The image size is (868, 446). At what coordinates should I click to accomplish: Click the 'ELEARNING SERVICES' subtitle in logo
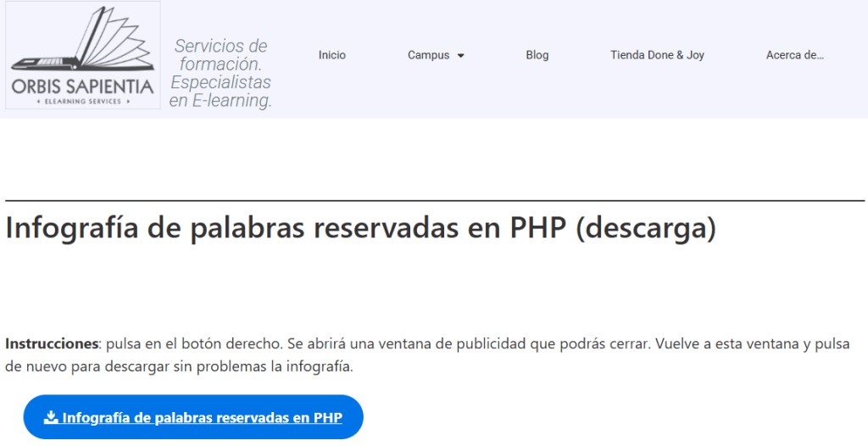[x=82, y=102]
